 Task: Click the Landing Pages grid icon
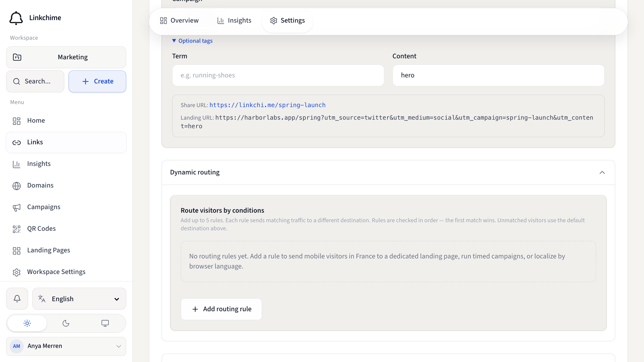[x=17, y=251]
